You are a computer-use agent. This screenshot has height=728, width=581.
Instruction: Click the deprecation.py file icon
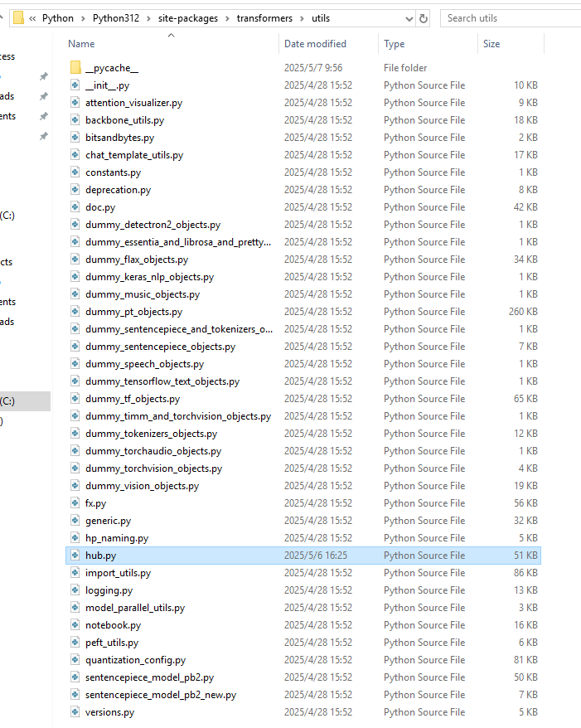75,189
